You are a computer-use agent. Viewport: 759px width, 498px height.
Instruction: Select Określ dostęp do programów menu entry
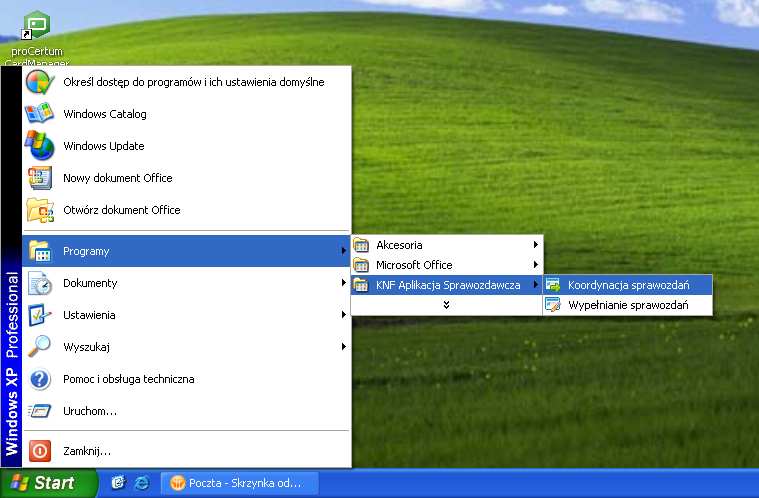pyautogui.click(x=186, y=82)
